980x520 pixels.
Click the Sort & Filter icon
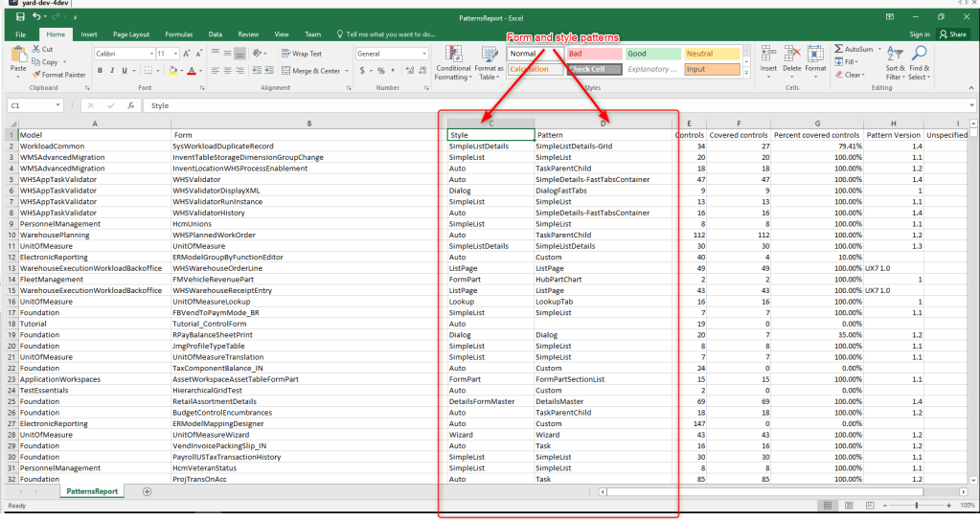895,54
